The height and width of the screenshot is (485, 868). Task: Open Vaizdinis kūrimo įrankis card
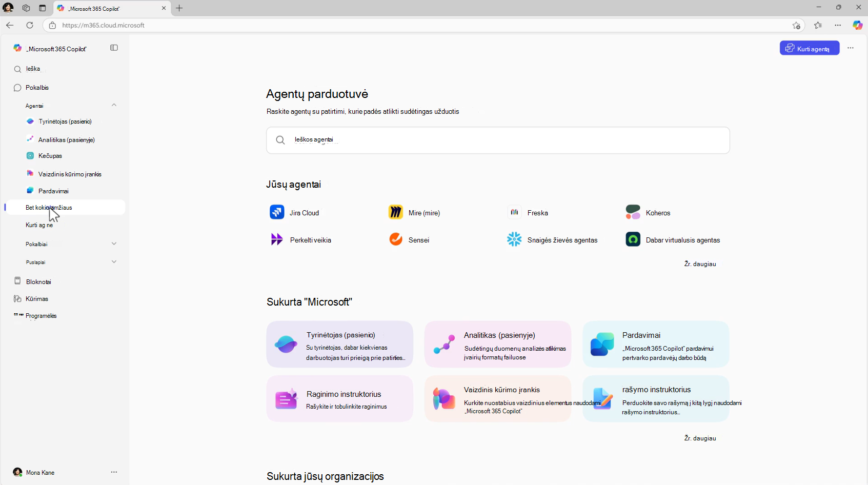498,399
